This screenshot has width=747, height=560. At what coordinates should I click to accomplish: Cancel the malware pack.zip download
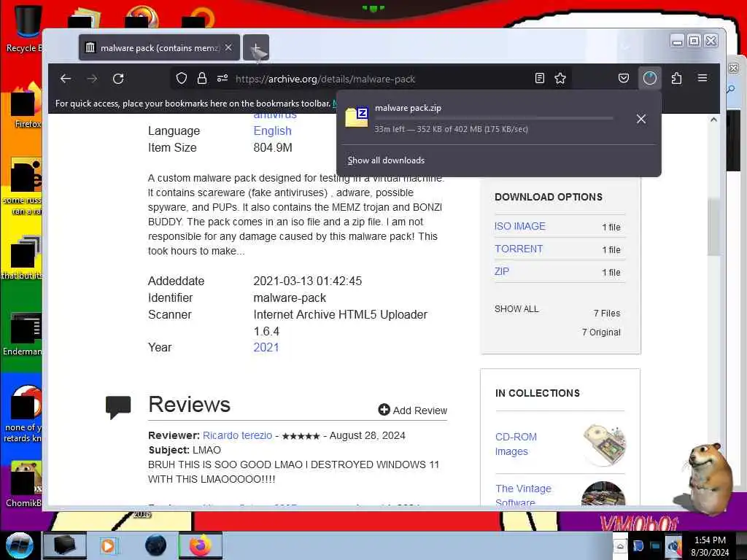[641, 119]
